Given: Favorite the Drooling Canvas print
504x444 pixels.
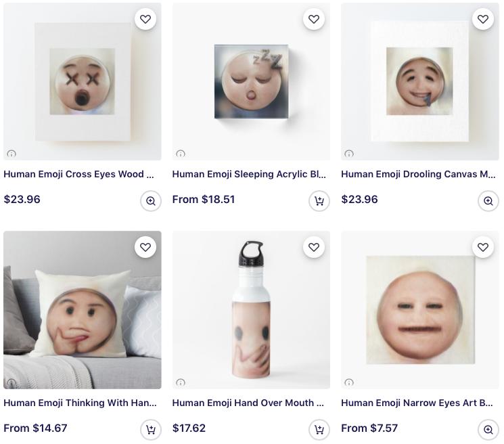Looking at the screenshot, I should [x=483, y=19].
